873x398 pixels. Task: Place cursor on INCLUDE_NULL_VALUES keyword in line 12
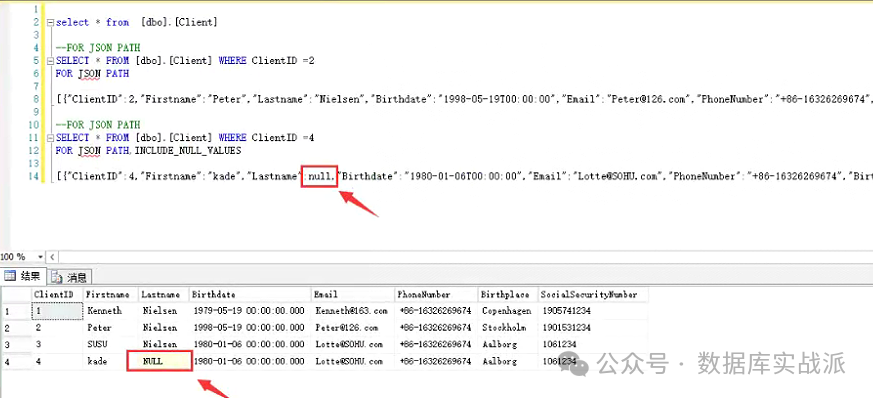coord(188,150)
